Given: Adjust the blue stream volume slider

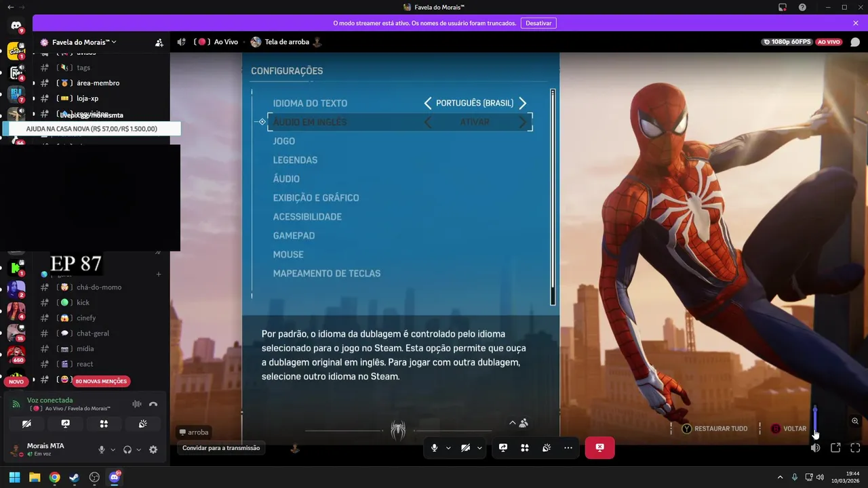Looking at the screenshot, I should (815, 420).
